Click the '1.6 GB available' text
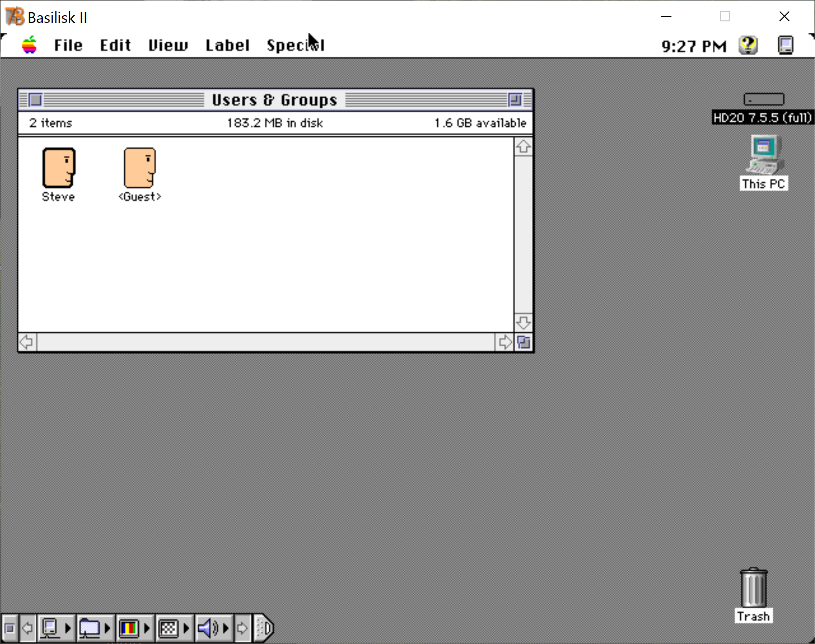The image size is (815, 644). pos(481,123)
